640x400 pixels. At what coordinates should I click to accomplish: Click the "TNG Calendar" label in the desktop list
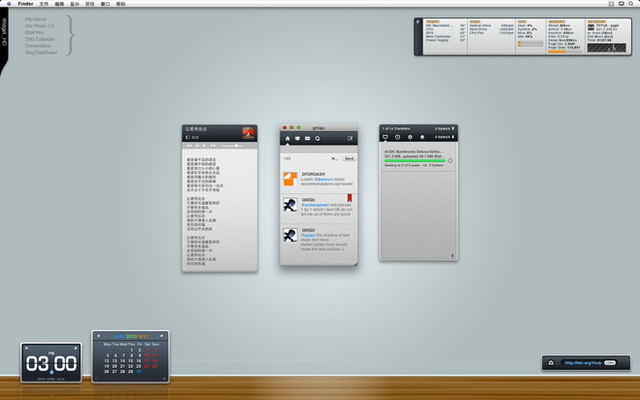(x=40, y=39)
